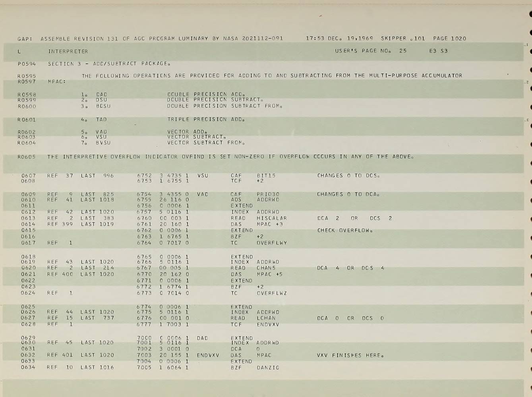Select 'VECTOR ADD.' description

pos(188,131)
